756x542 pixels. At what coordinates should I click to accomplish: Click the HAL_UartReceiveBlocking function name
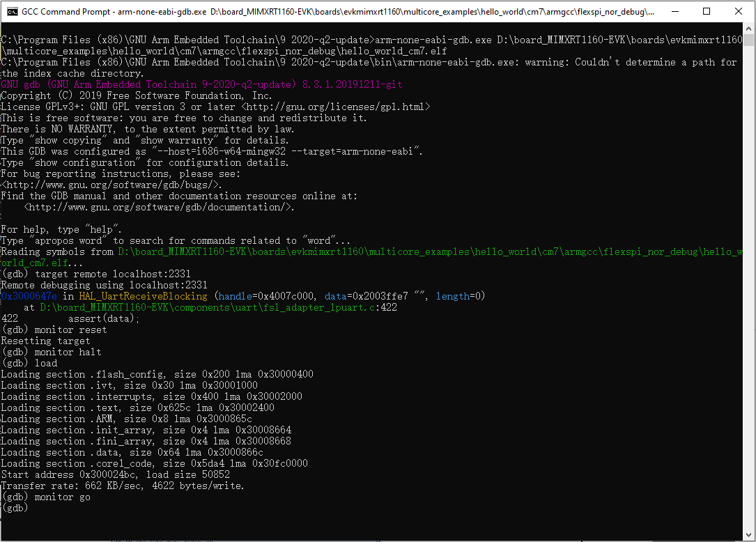pyautogui.click(x=143, y=296)
